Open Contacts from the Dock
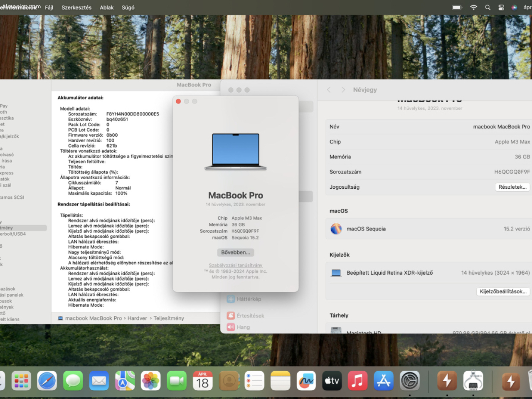The width and height of the screenshot is (532, 399). [x=229, y=381]
